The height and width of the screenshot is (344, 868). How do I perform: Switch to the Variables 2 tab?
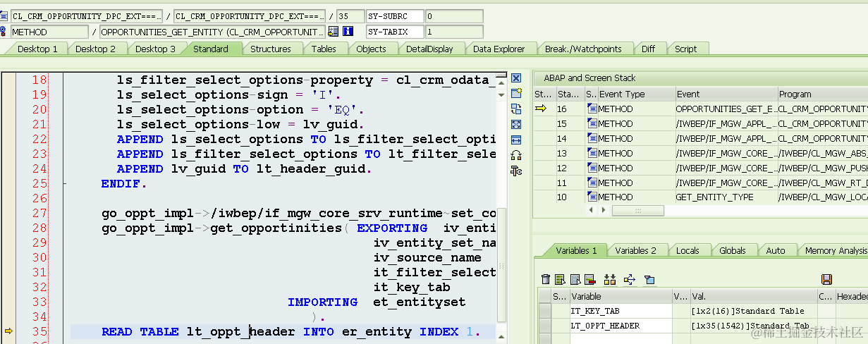(x=635, y=250)
